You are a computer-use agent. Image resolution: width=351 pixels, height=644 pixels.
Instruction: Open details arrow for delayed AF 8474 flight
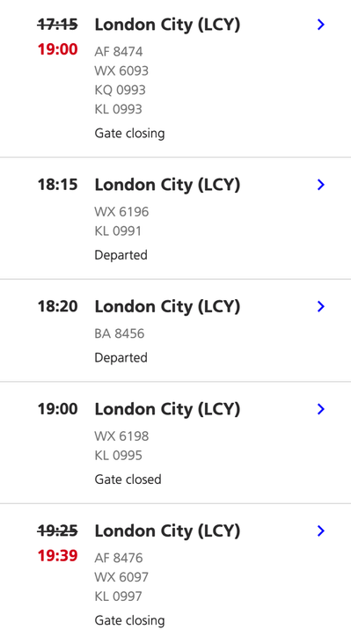(x=321, y=25)
